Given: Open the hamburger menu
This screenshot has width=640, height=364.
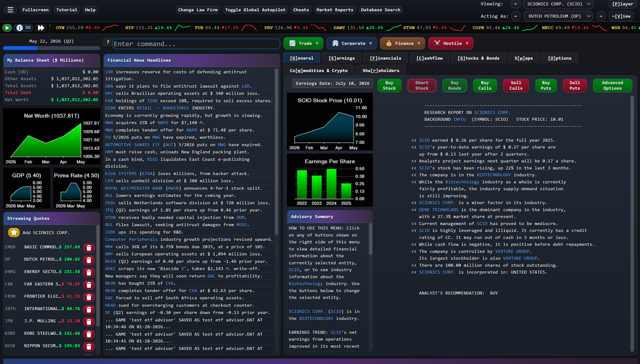Looking at the screenshot, I should (10, 10).
